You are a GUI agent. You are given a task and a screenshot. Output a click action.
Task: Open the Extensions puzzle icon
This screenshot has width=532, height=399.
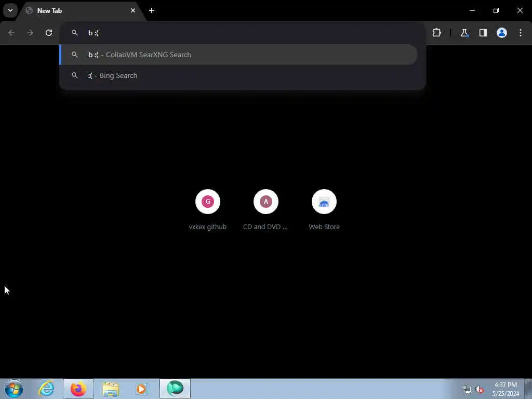coord(436,33)
